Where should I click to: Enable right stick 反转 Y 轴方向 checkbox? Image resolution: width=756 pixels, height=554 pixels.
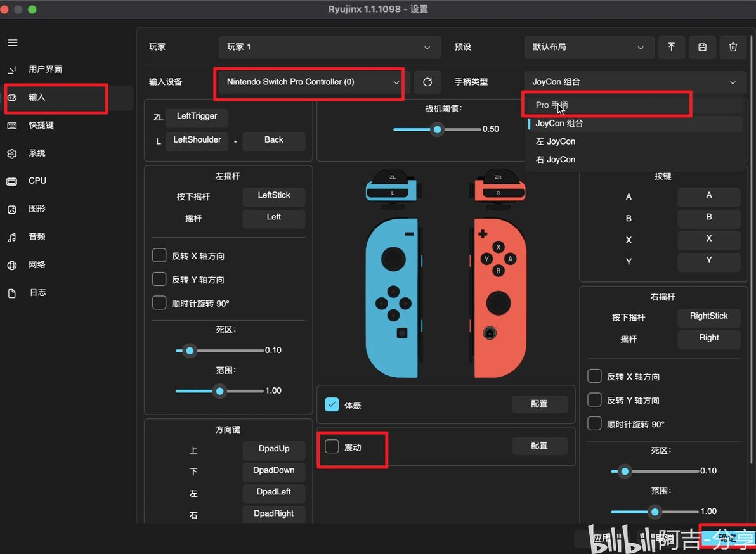[x=594, y=400]
